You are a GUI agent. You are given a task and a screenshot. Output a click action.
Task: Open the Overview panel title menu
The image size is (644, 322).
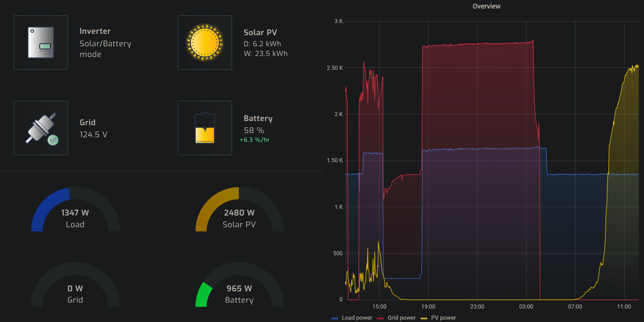487,6
